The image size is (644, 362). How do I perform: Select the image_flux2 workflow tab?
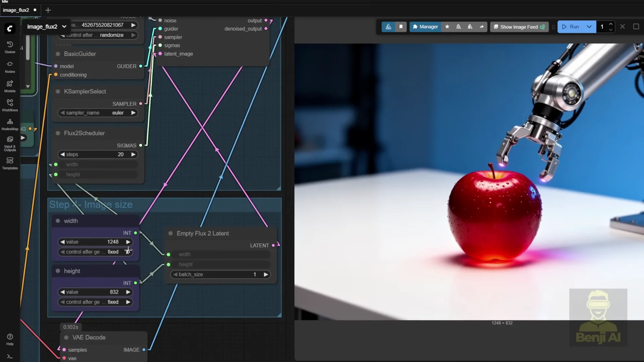point(15,10)
